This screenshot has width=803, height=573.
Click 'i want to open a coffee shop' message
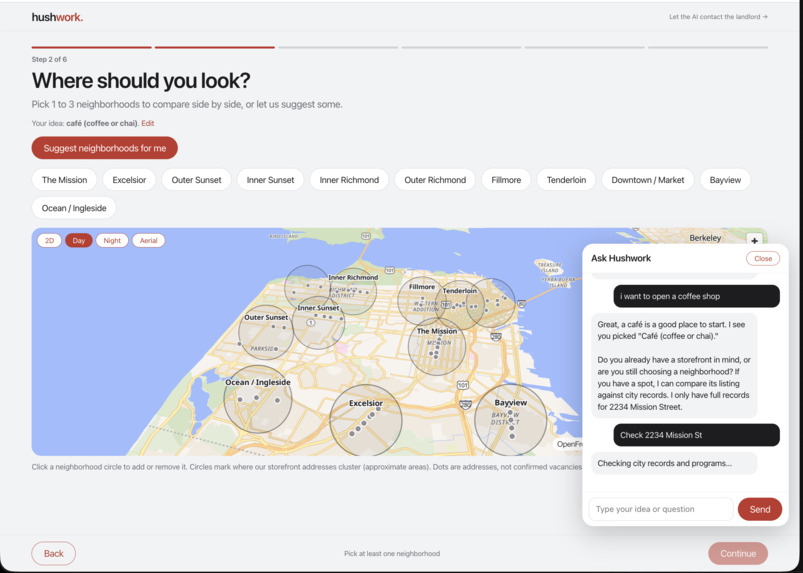pos(696,296)
